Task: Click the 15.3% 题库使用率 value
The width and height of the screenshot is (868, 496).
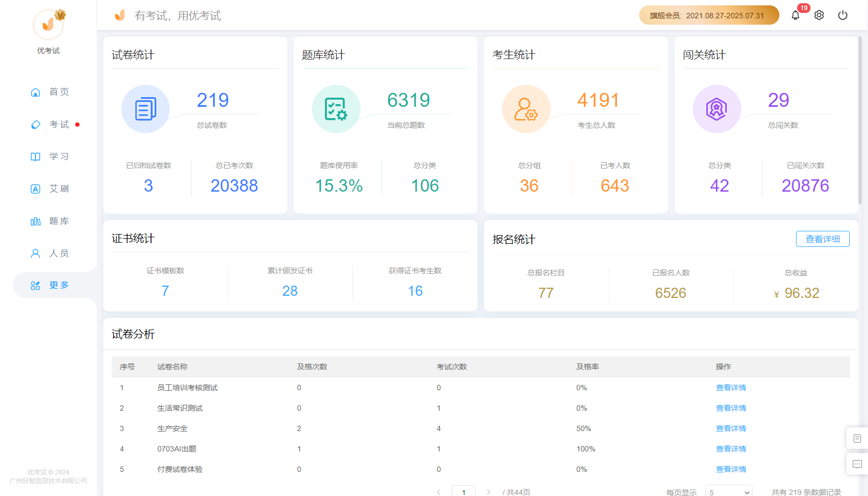Action: point(339,186)
